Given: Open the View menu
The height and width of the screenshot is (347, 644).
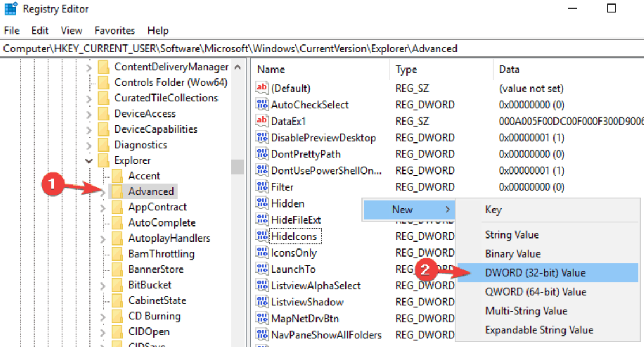Looking at the screenshot, I should [71, 31].
